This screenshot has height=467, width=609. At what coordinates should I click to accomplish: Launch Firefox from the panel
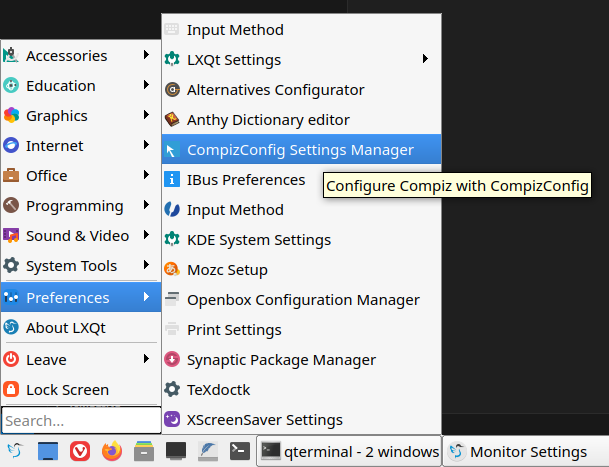(x=112, y=451)
